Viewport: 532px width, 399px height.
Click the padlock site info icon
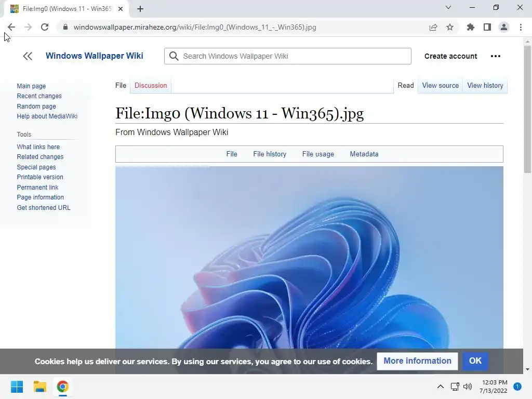click(65, 27)
